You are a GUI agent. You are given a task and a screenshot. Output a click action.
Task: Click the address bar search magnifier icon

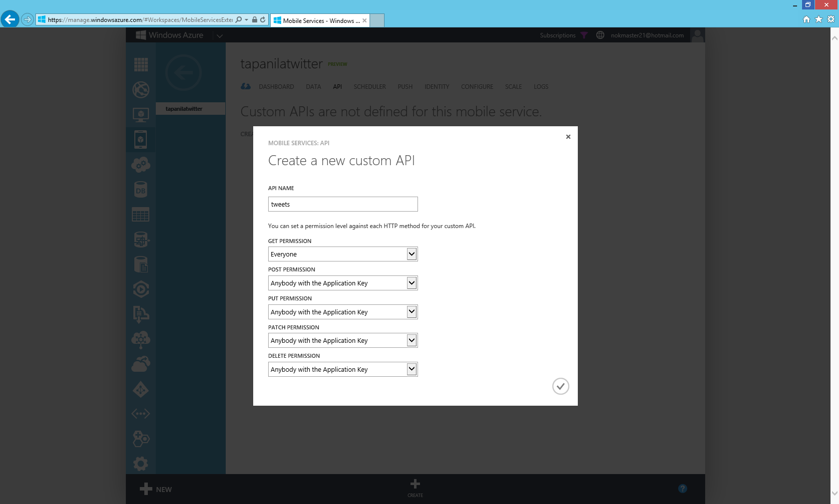[x=239, y=19]
